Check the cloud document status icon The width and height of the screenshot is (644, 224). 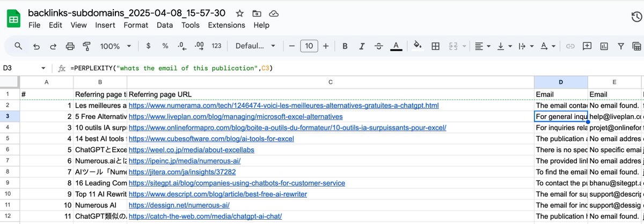(274, 13)
